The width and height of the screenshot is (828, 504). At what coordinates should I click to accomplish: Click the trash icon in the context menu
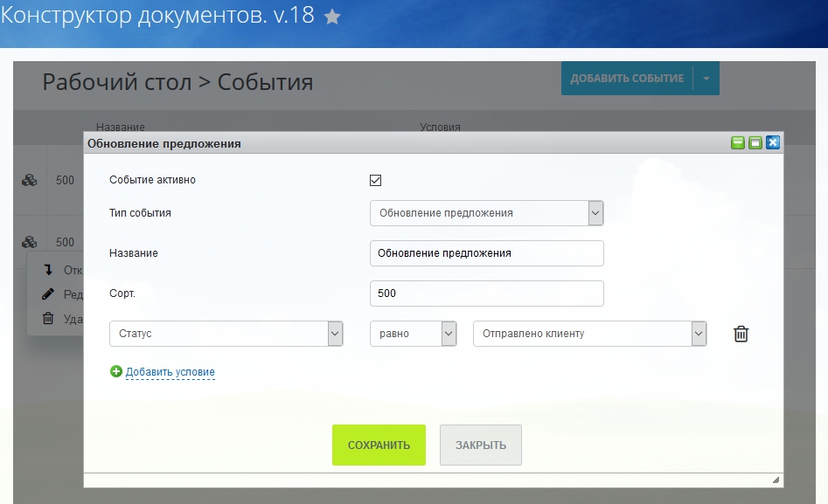(x=48, y=319)
